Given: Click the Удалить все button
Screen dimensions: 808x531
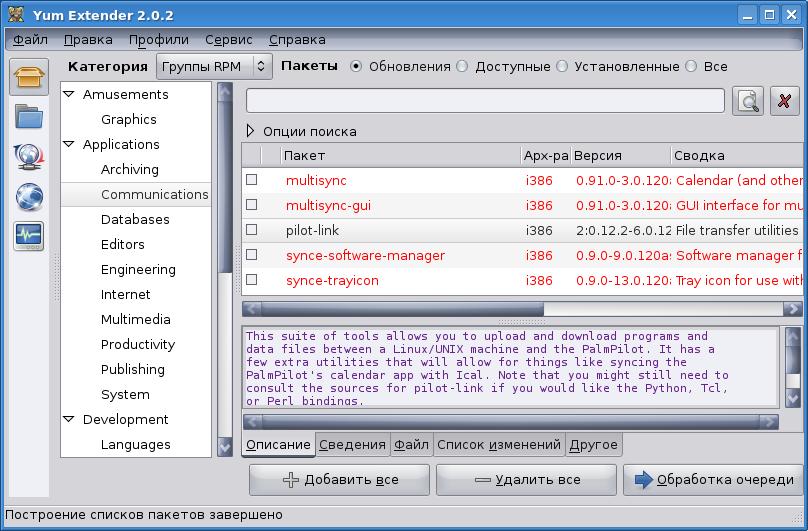Looking at the screenshot, I should 526,480.
